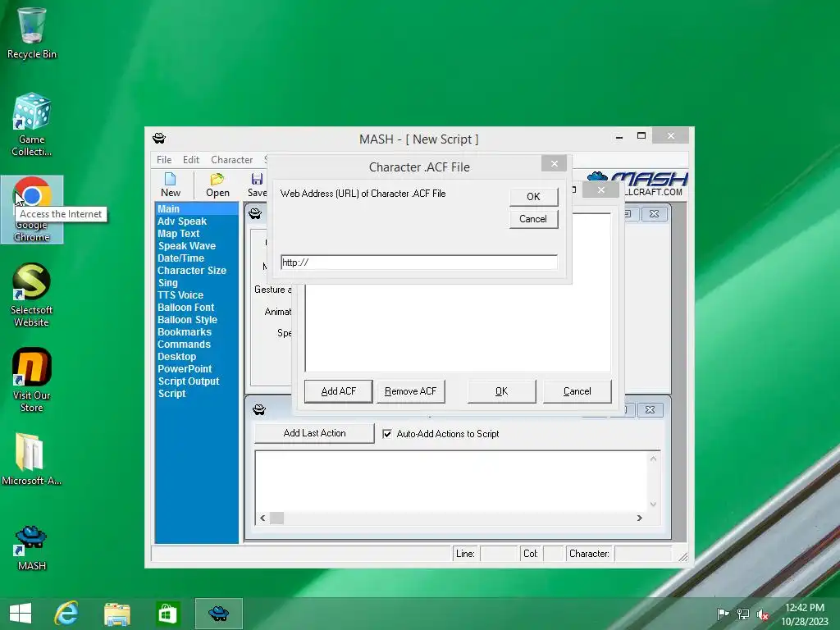
Task: Click the http:// URL input field
Action: point(419,262)
